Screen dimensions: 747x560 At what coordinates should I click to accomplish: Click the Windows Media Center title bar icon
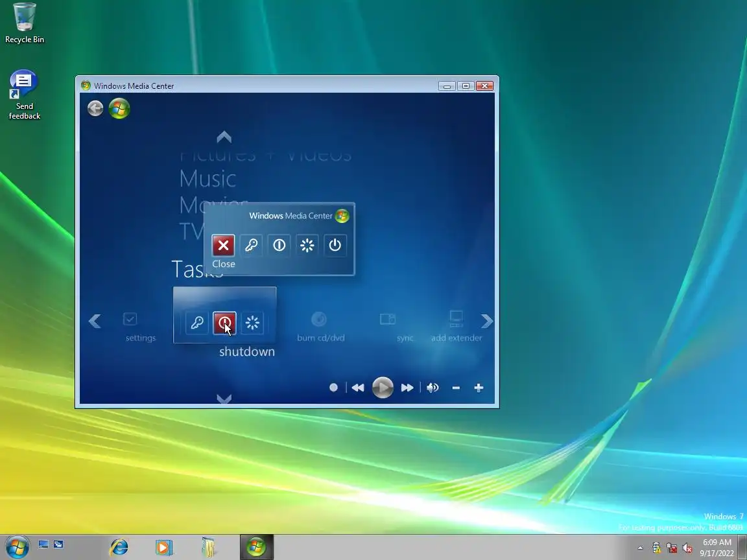[86, 86]
